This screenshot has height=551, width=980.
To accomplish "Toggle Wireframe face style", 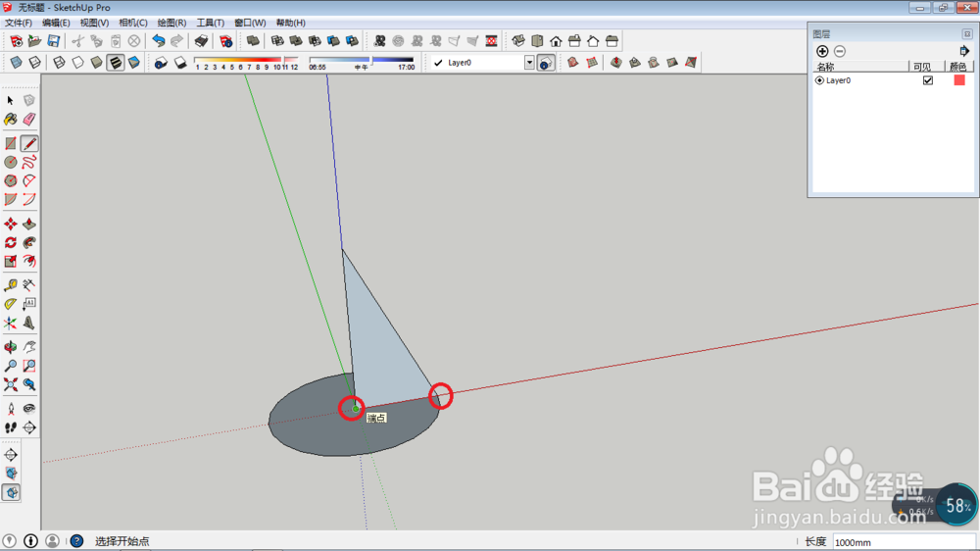I will coord(59,63).
